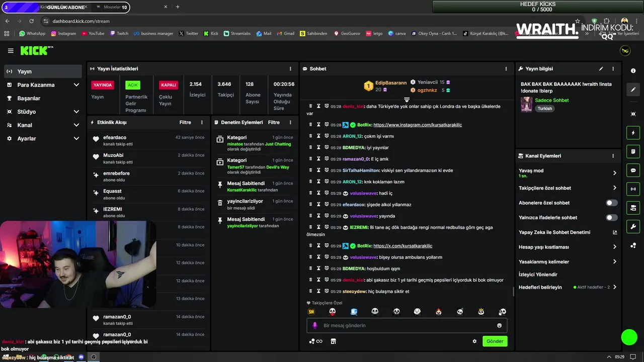
Task: Click the purple microphone icon in the message box
Action: click(x=315, y=325)
